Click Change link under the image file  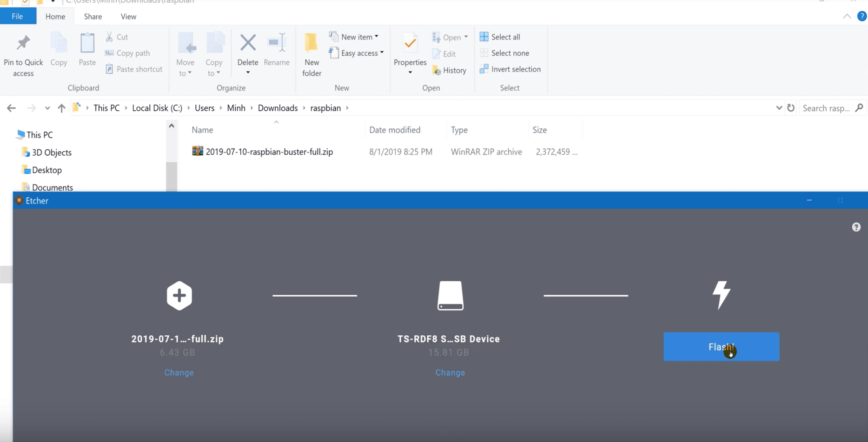coord(179,373)
